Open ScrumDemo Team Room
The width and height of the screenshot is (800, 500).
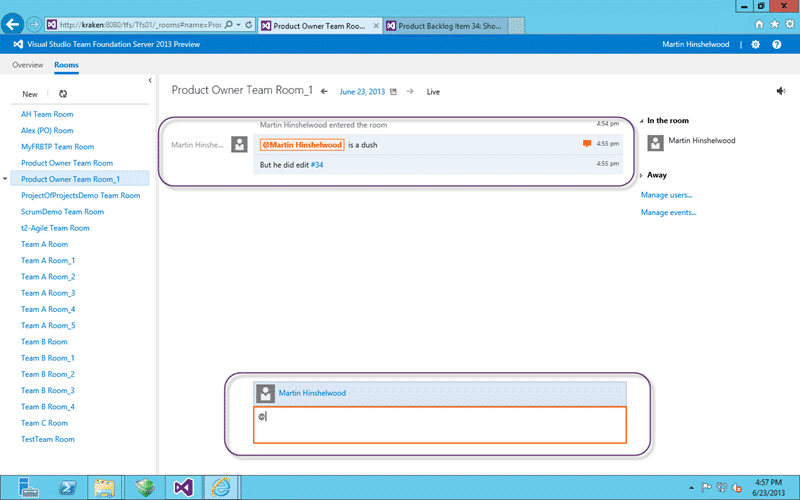click(x=62, y=212)
